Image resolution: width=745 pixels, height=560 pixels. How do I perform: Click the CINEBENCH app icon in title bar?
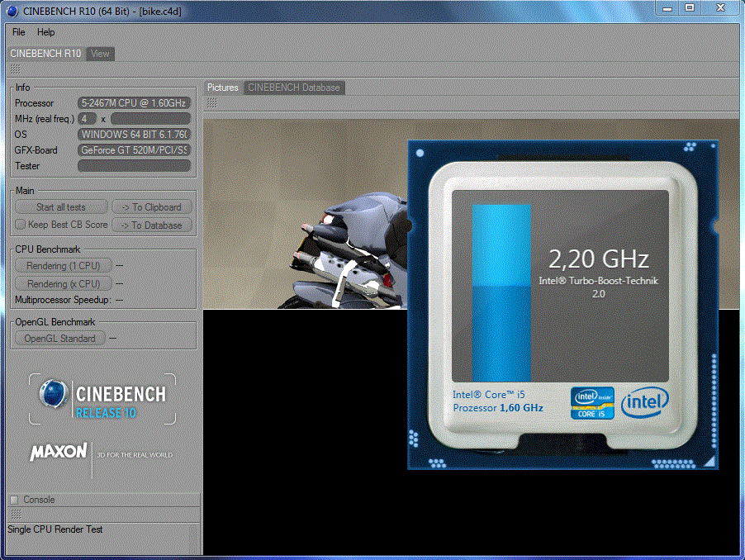pos(12,11)
